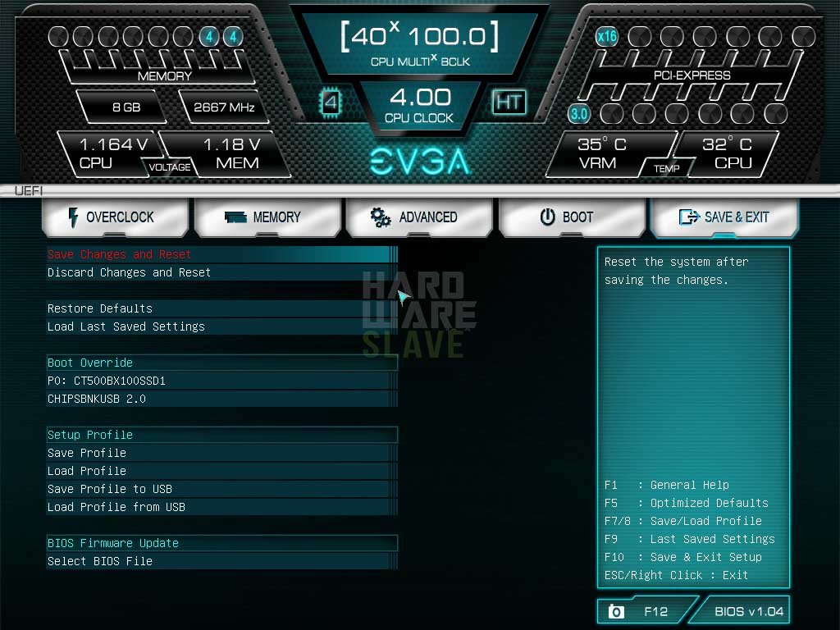Select Save Changes and Reset
Screen dimensions: 840x630
click(x=221, y=254)
